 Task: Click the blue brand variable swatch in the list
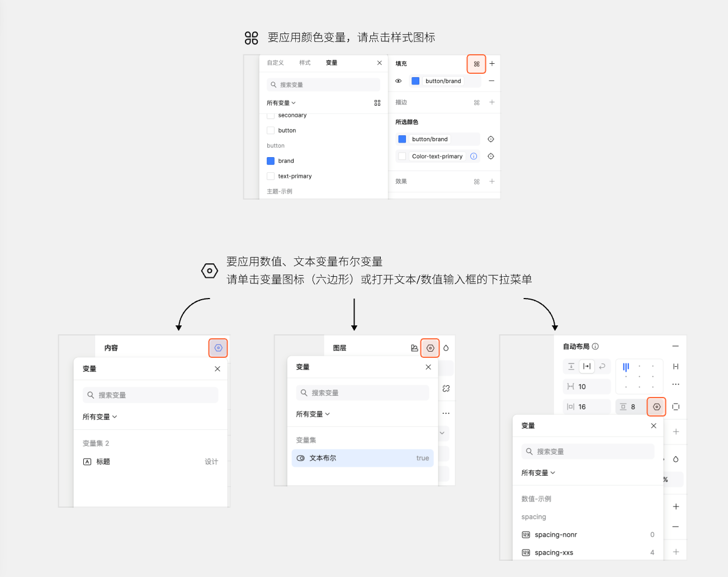(271, 161)
